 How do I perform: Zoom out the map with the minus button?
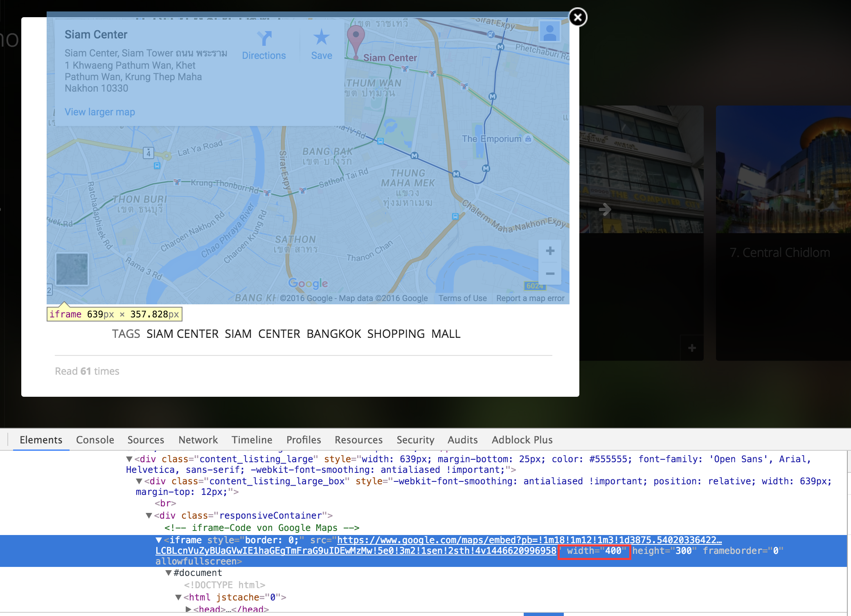(550, 273)
